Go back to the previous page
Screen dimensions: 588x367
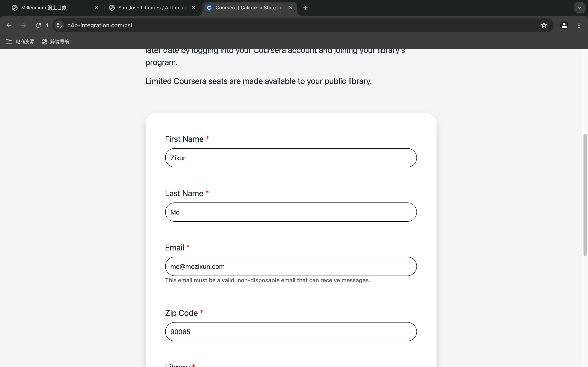[x=9, y=25]
